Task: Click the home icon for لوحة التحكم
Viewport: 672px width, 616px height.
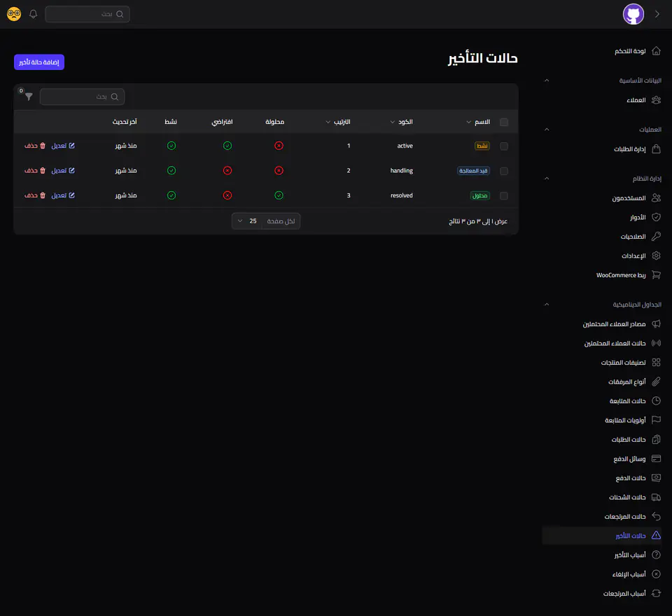Action: coord(656,51)
